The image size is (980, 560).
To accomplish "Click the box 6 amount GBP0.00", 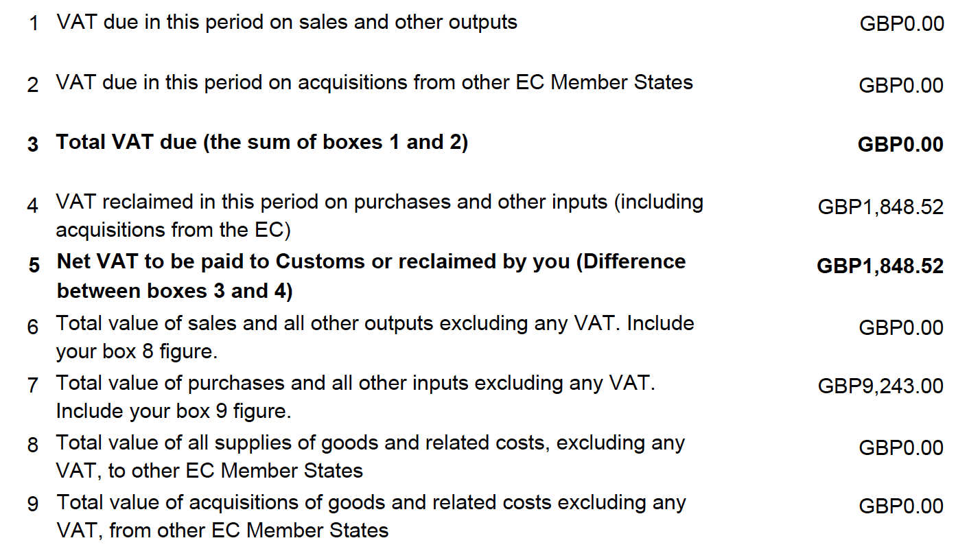I will [901, 328].
